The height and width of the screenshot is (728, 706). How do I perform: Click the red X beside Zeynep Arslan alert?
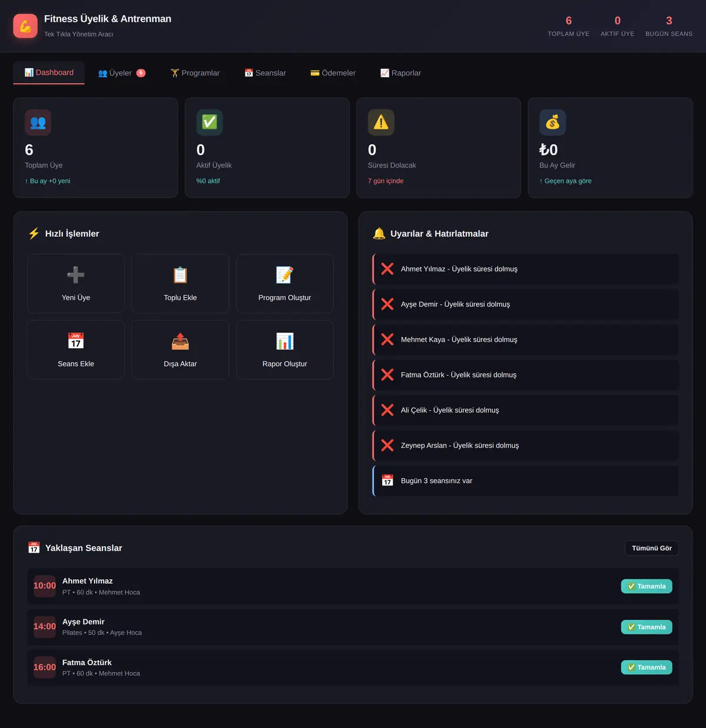(x=387, y=445)
